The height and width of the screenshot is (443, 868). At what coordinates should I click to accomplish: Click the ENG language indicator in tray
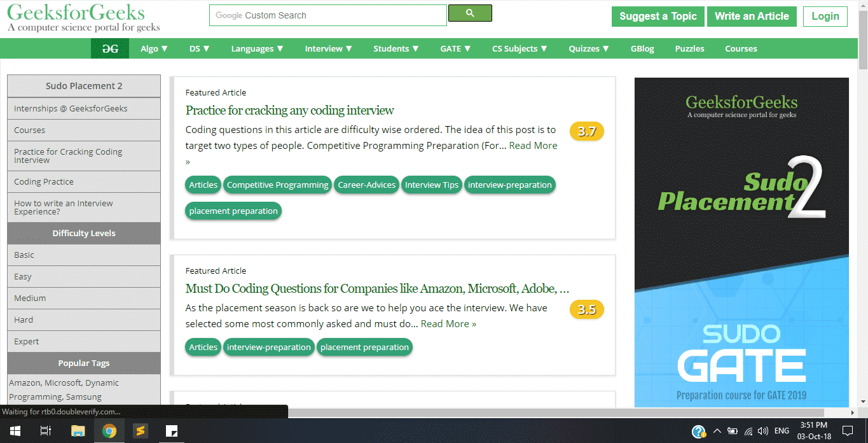(x=782, y=431)
